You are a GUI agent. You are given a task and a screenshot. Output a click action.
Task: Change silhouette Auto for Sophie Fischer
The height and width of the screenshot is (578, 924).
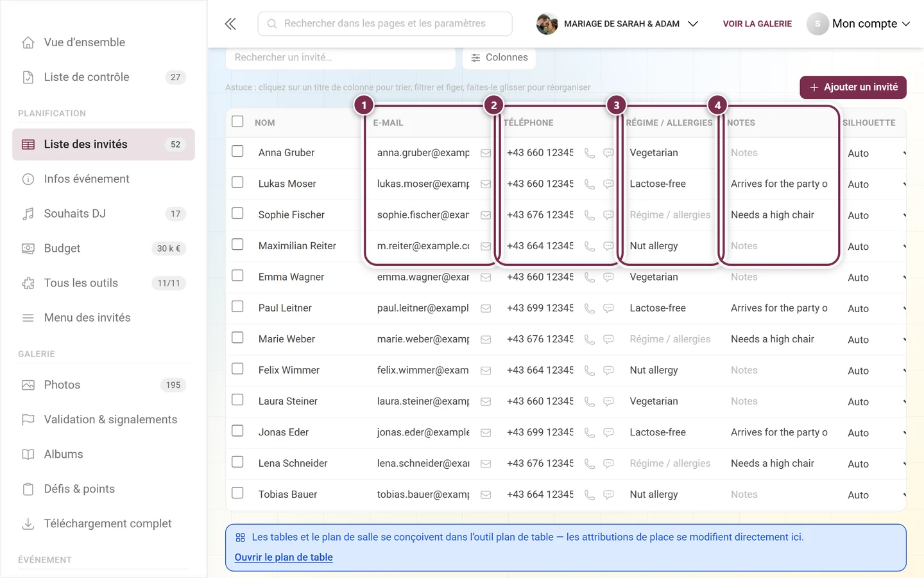pyautogui.click(x=876, y=215)
